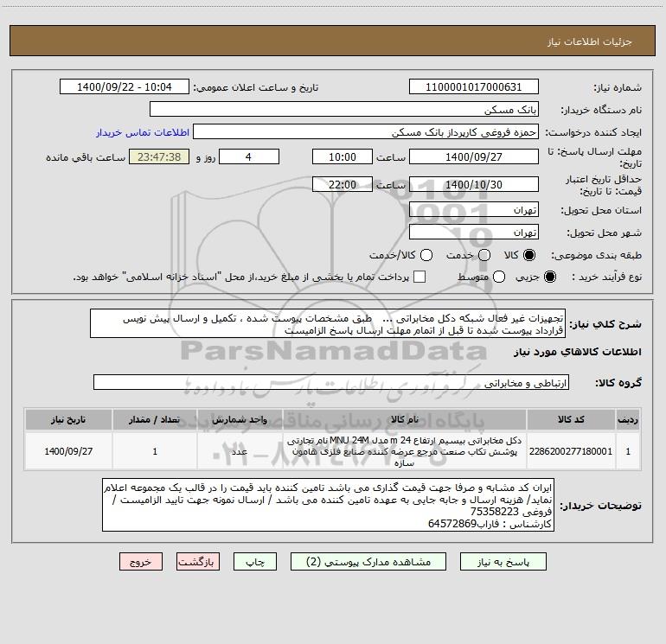Click the validity time 22:00 field
The height and width of the screenshot is (644, 666).
343,184
